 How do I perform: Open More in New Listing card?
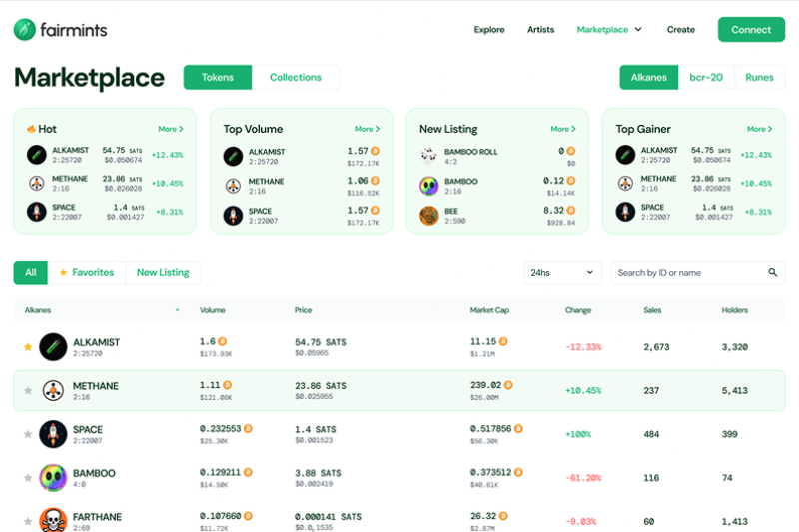563,129
